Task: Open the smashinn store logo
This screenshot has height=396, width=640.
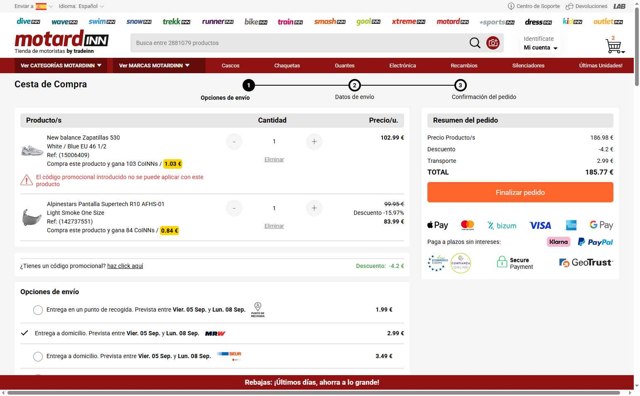Action: click(x=330, y=21)
